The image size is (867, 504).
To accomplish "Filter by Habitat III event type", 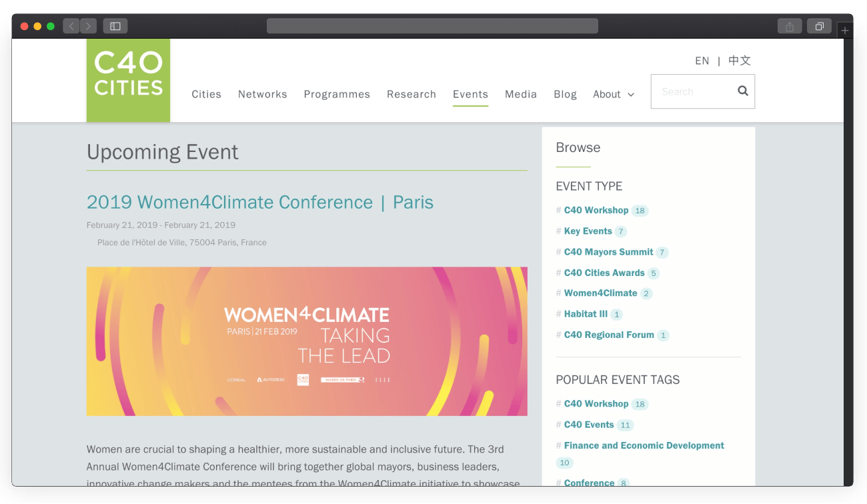I will (x=586, y=314).
